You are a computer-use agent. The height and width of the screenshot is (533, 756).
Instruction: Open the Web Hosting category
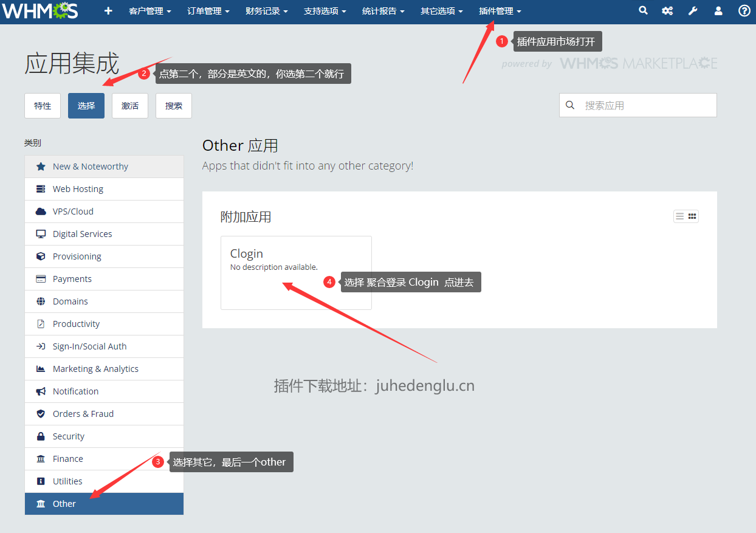pos(104,189)
